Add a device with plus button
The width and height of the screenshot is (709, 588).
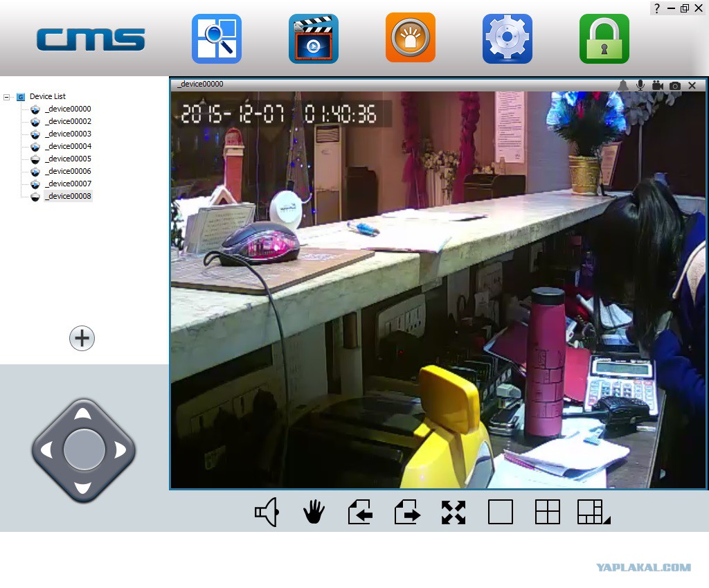[82, 338]
